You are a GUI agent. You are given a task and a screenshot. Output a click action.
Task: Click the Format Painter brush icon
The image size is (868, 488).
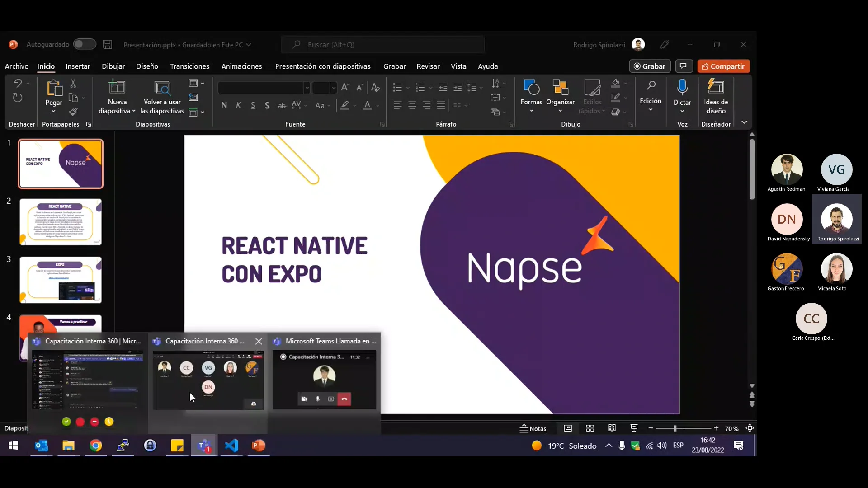73,112
